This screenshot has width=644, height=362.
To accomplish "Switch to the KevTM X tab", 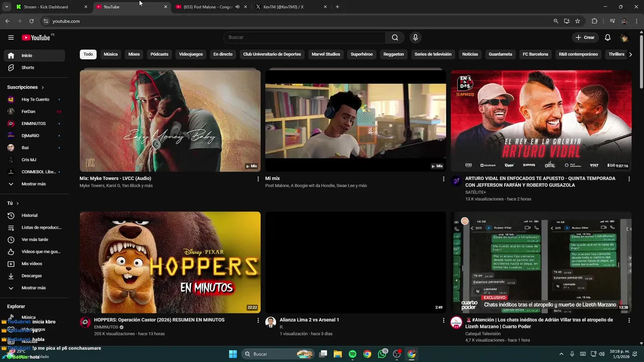I will (291, 7).
